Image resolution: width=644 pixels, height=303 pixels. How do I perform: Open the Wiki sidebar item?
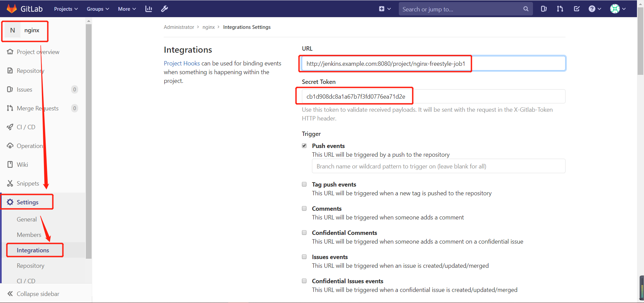point(22,165)
